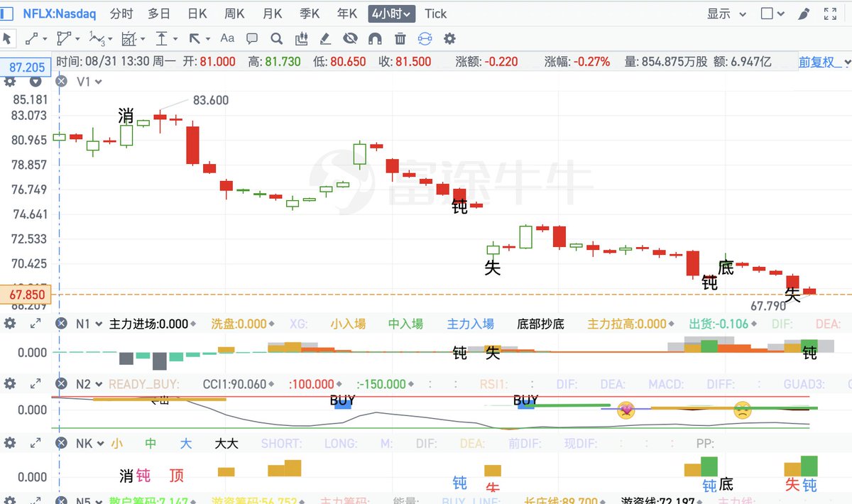Select the cursor pointer tool
The width and height of the screenshot is (852, 504).
pos(7,38)
